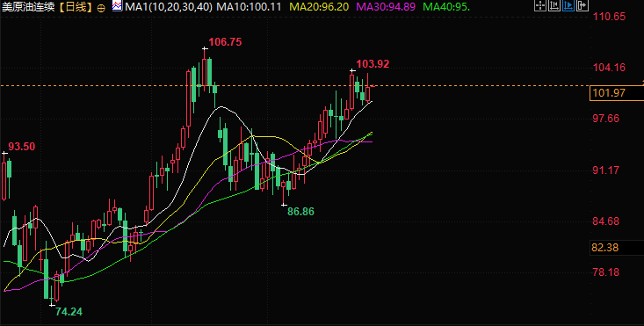Image resolution: width=644 pixels, height=326 pixels.
Task: Click the 78.18 axis price
Action: pyautogui.click(x=605, y=272)
